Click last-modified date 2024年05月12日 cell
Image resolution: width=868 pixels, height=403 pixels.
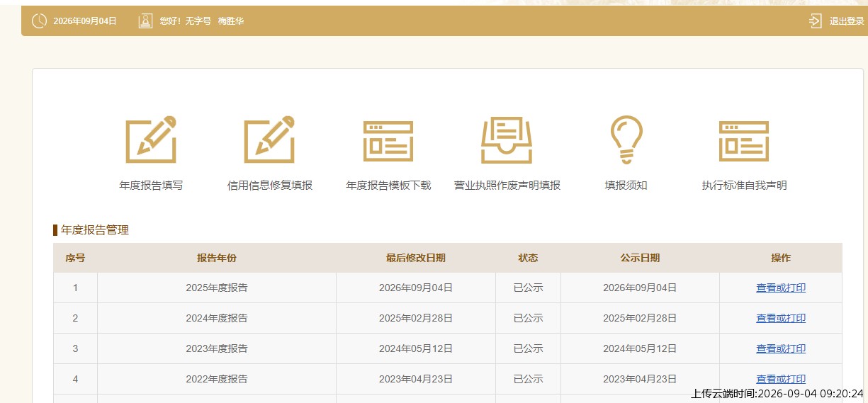pos(416,349)
